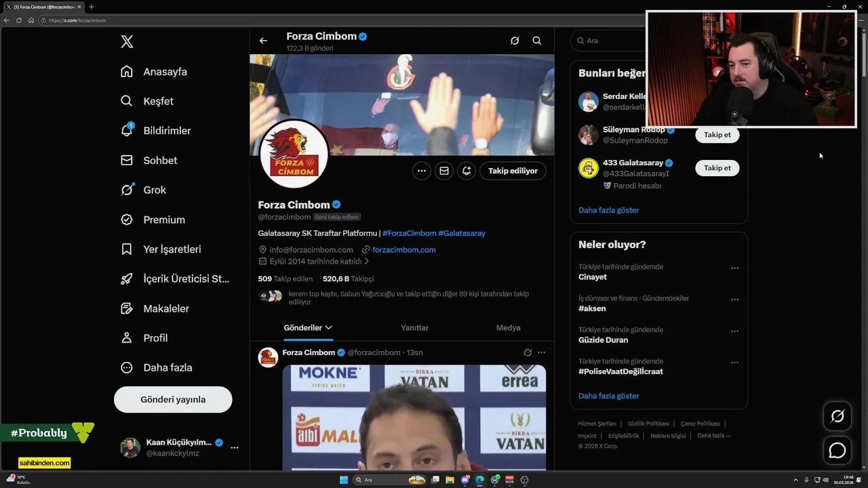The height and width of the screenshot is (488, 868).
Task: Open new browser tab plus button
Action: click(x=92, y=7)
